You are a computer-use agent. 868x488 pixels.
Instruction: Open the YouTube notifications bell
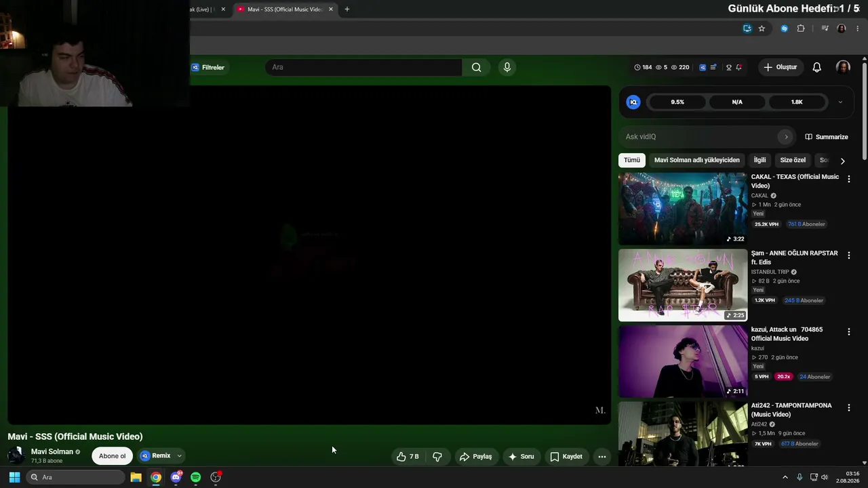tap(816, 67)
